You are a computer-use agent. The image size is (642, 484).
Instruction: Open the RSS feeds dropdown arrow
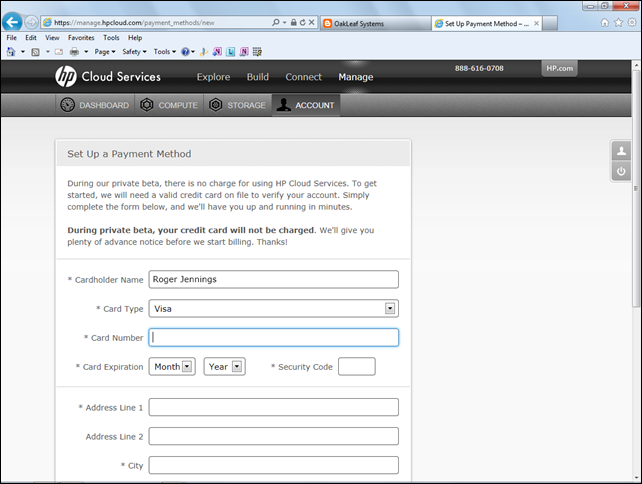pos(47,52)
